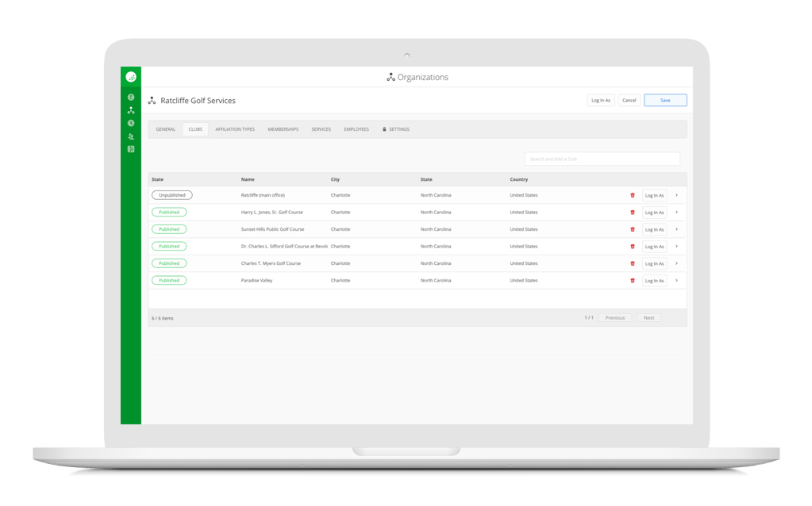Delete Charles T. Myers Golf Course using trash icon
Viewport: 812px width, 506px height.
(633, 263)
